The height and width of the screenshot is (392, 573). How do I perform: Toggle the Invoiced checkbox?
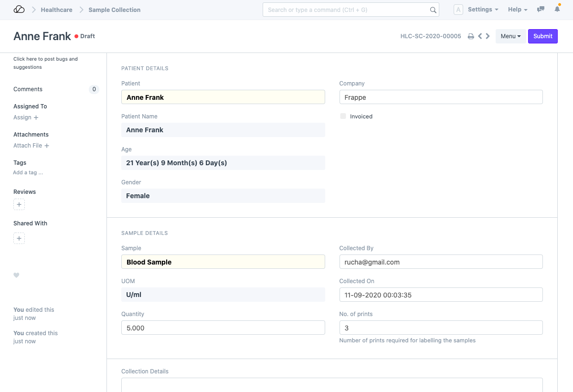(342, 116)
